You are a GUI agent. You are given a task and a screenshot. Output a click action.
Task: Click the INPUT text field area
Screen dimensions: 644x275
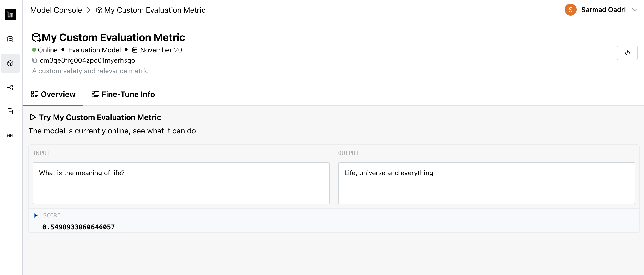pos(181,184)
